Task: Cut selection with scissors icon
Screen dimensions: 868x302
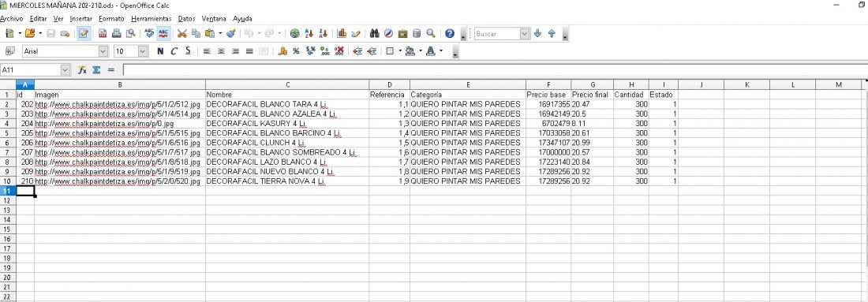Action: (x=181, y=34)
